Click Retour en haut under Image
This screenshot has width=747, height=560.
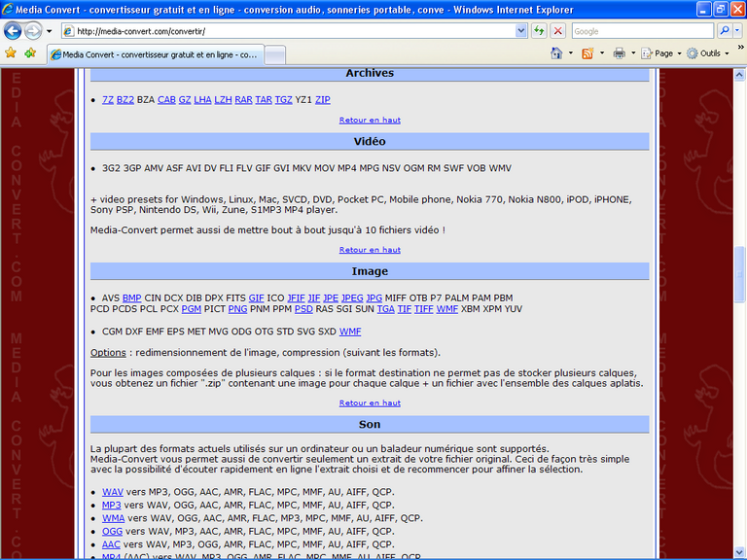tap(370, 402)
